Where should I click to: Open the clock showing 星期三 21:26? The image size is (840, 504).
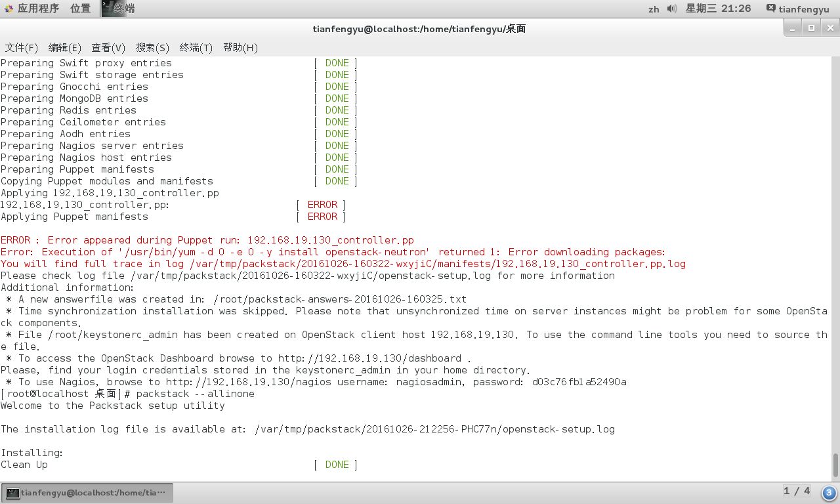(x=718, y=9)
